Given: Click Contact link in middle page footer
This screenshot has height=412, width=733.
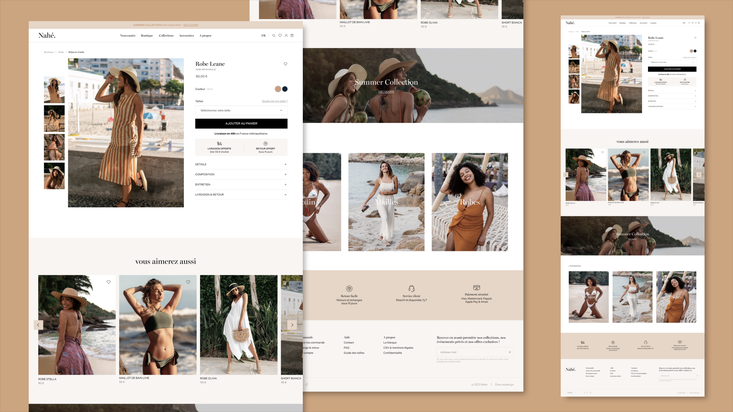Looking at the screenshot, I should tap(349, 343).
